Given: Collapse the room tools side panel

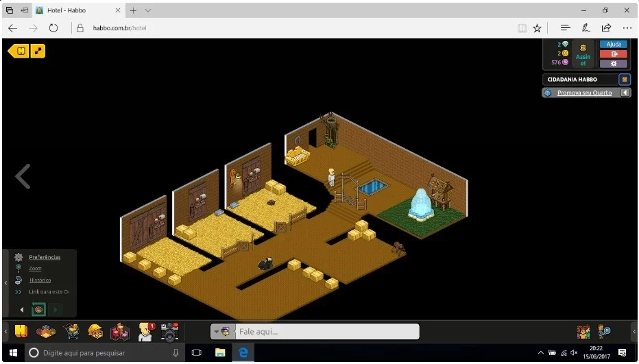Looking at the screenshot, I should coord(5,282).
